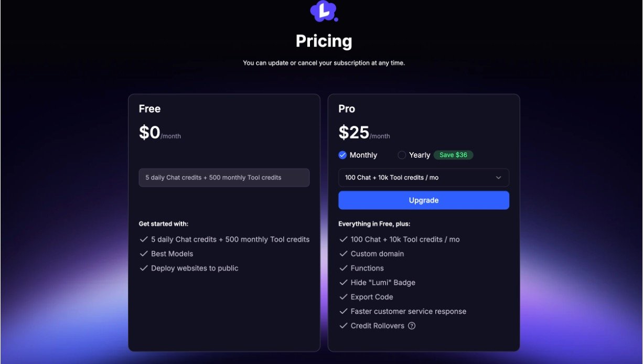Click the checkmark beside Custom domain
The height and width of the screenshot is (364, 643).
(344, 254)
